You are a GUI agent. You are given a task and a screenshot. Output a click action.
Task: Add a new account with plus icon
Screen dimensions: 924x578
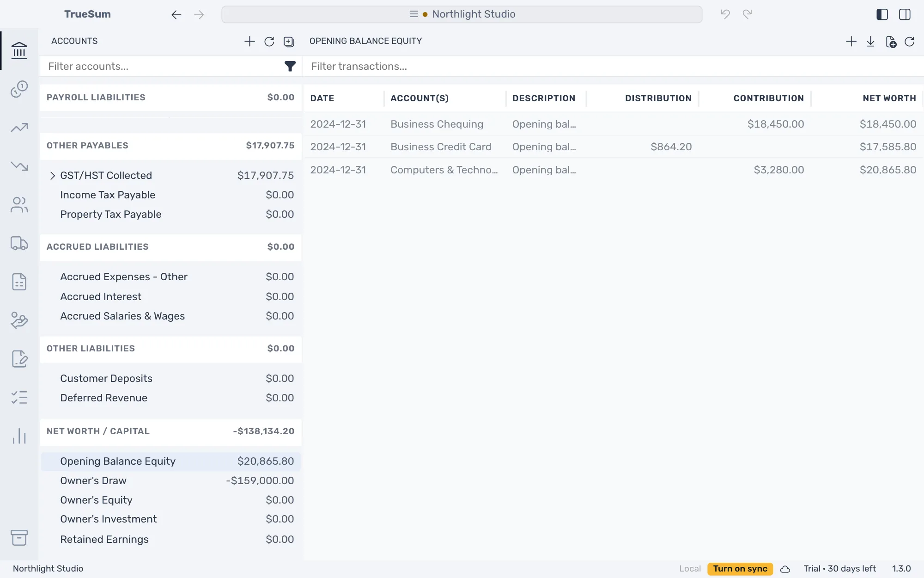click(249, 42)
